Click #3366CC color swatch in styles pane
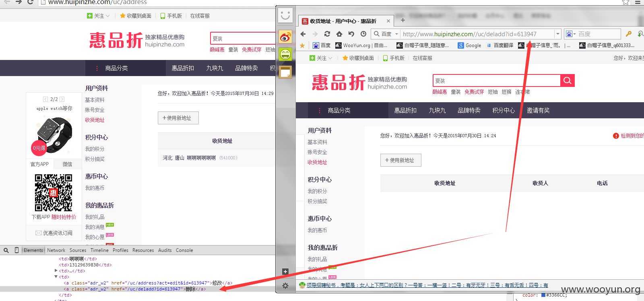This screenshot has height=301, width=644. pyautogui.click(x=543, y=295)
